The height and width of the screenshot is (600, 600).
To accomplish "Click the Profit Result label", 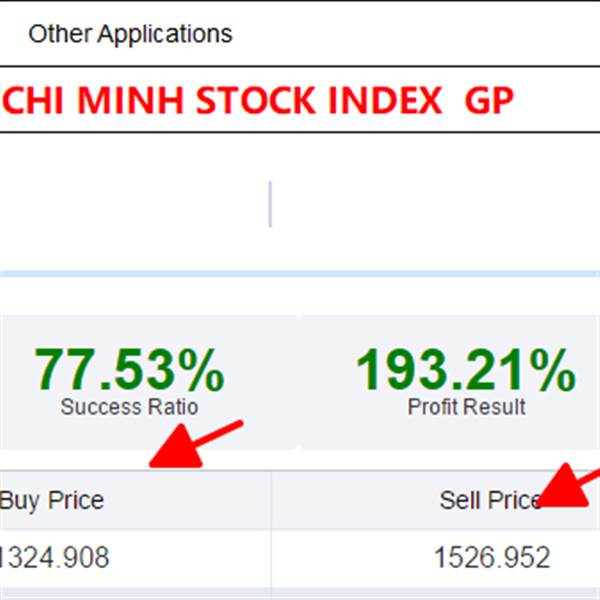I will (466, 407).
